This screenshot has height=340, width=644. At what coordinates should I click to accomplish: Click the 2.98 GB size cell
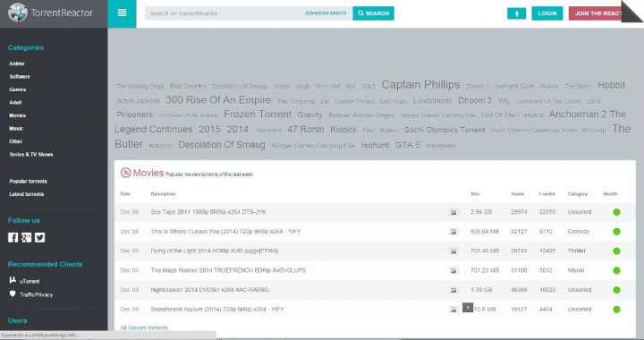point(481,212)
